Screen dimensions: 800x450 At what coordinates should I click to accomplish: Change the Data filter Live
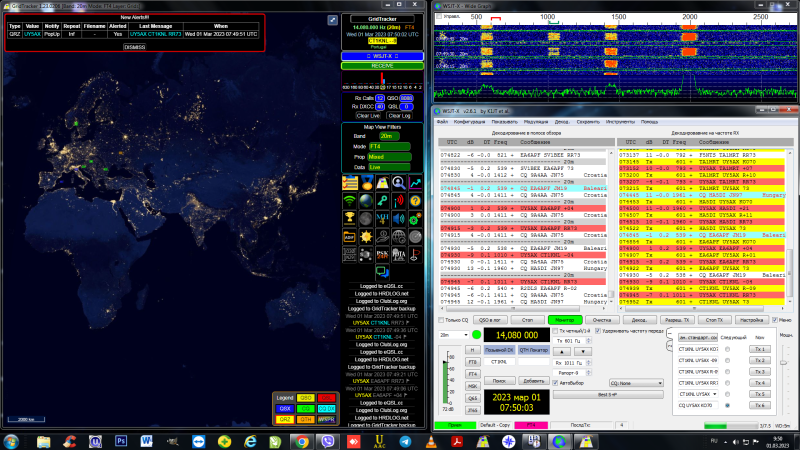[x=389, y=167]
